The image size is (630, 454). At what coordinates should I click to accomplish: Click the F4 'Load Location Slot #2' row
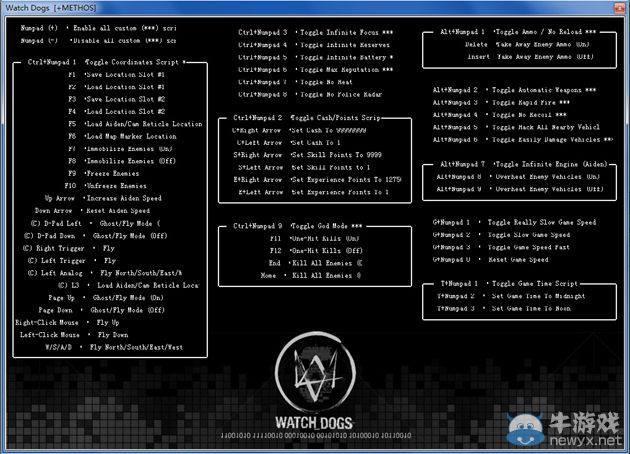coord(116,112)
